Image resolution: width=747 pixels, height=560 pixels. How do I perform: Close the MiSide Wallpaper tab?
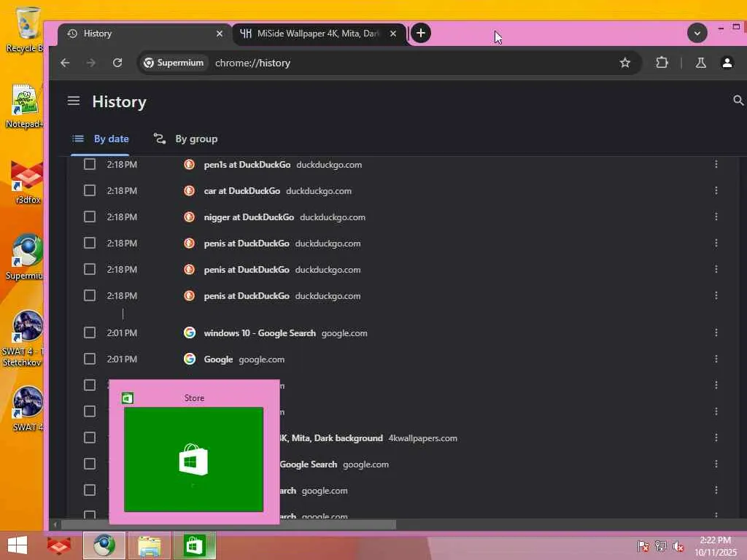tap(393, 34)
